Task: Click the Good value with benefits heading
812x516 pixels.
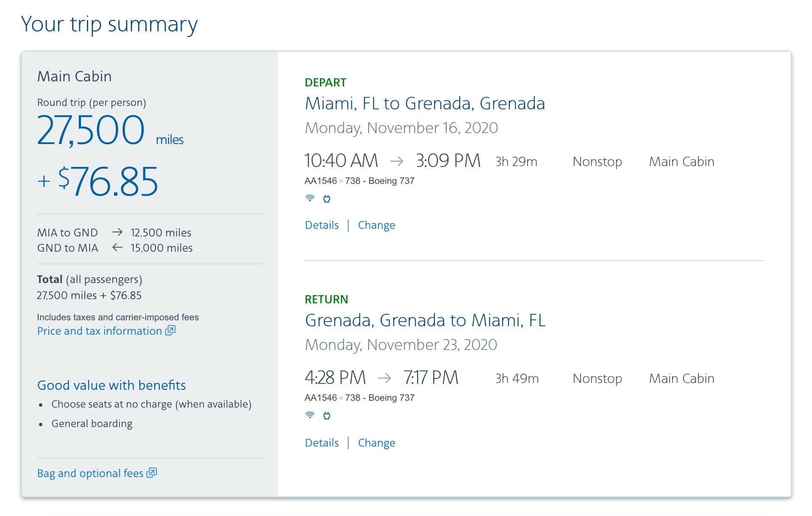Action: [111, 385]
